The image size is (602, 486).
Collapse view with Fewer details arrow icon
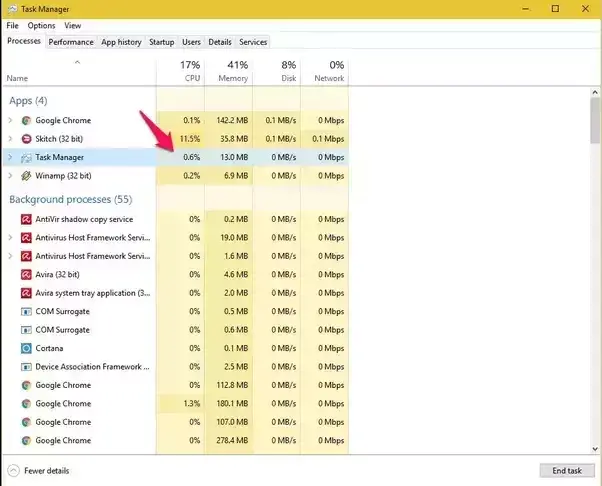tap(13, 471)
